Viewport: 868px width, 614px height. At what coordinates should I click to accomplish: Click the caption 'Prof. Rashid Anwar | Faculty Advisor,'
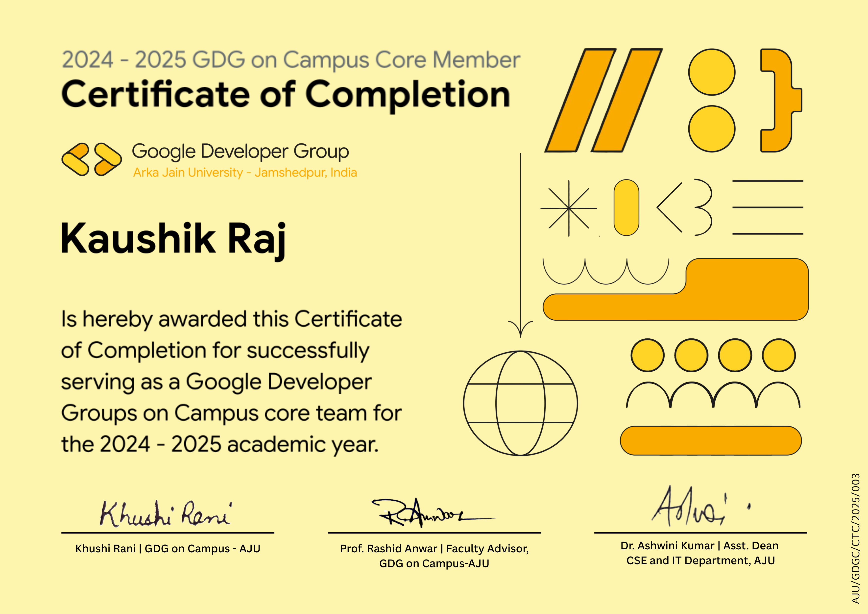click(x=434, y=549)
